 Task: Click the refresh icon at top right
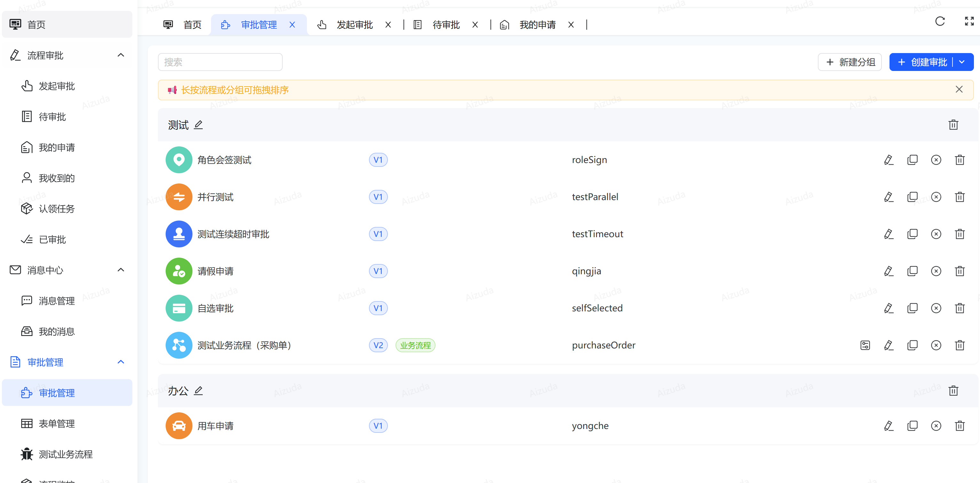[x=940, y=22]
